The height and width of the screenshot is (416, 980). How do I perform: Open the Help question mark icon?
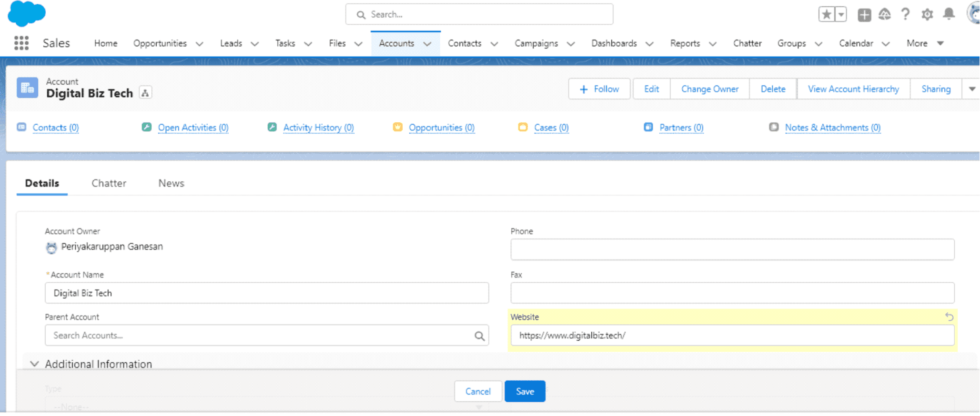pyautogui.click(x=905, y=14)
